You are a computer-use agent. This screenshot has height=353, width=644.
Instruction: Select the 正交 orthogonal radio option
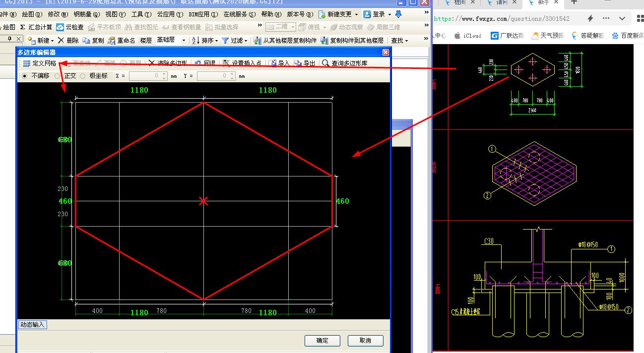point(65,76)
